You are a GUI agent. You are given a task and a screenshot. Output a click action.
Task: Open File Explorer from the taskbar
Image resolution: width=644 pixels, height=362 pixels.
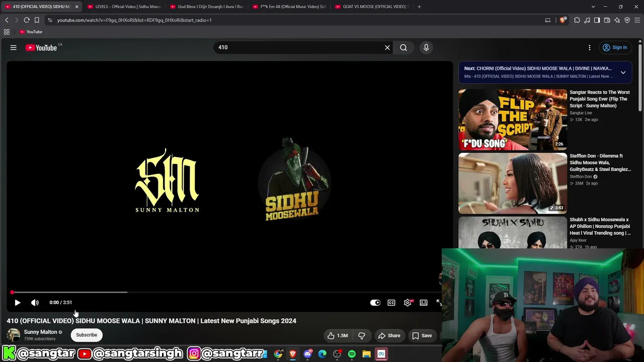366,354
